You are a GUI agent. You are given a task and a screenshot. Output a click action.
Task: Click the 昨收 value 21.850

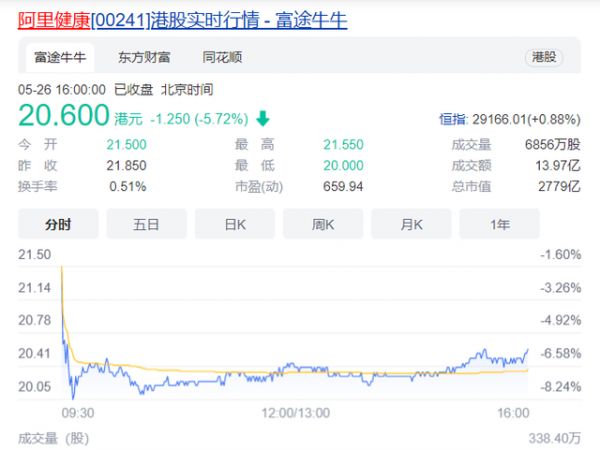coord(126,166)
